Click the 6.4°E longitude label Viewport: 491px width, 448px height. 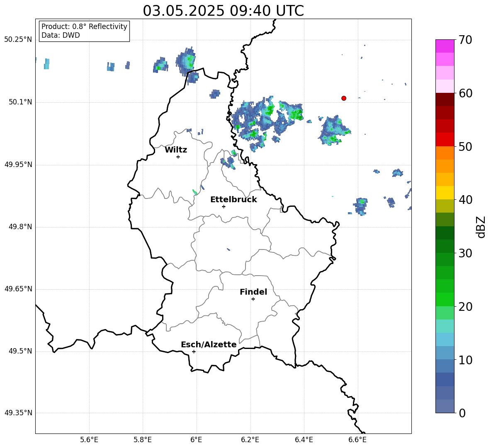pos(304,440)
